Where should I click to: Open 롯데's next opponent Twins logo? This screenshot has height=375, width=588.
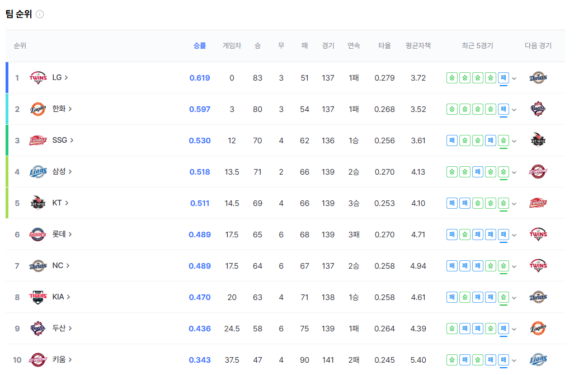(x=538, y=235)
